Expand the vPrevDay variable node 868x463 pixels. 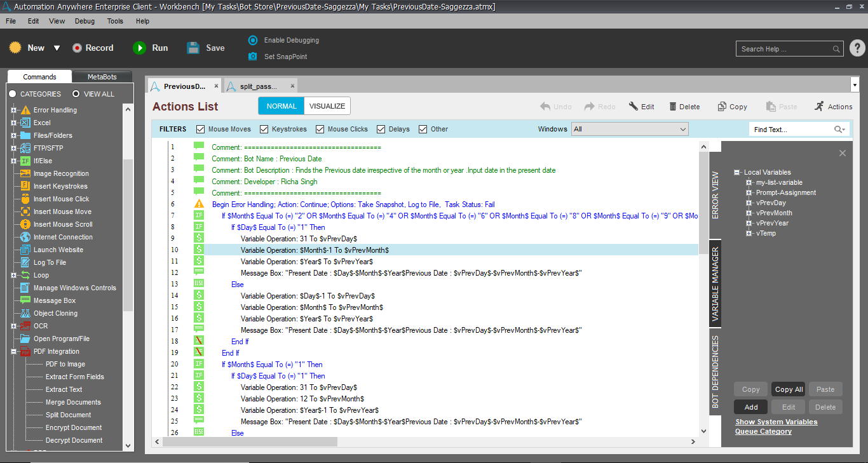(749, 203)
